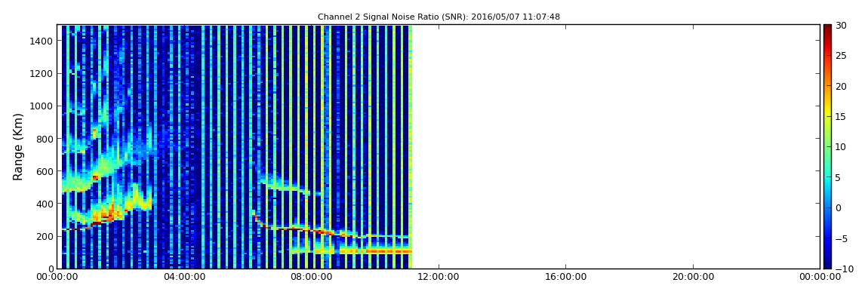Click the 20:00:00 time axis label
This screenshot has width=868, height=307.
(693, 277)
